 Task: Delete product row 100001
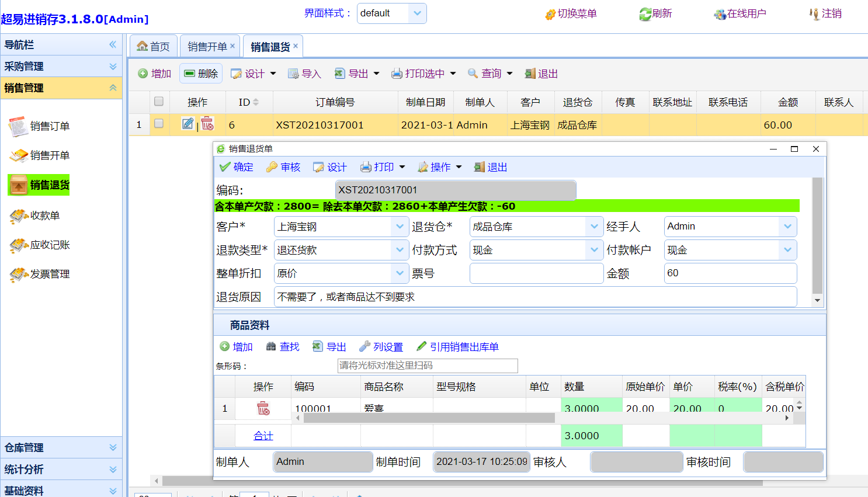coord(263,408)
